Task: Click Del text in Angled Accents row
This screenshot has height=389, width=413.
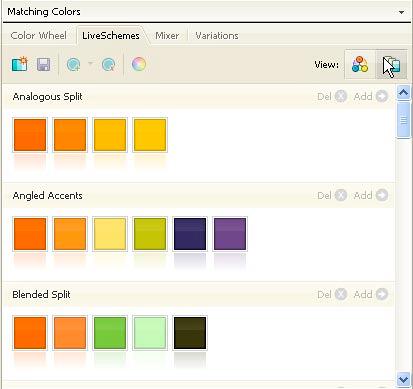Action: tap(324, 195)
